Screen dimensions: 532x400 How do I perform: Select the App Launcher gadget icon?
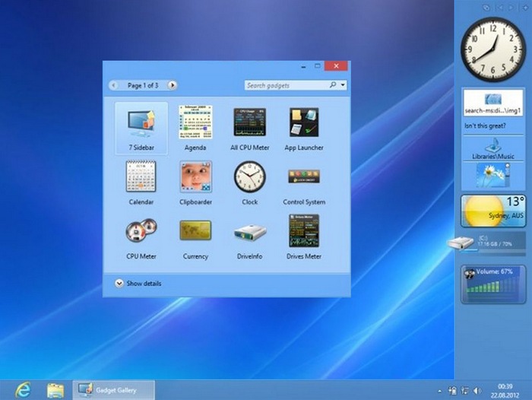coord(304,122)
